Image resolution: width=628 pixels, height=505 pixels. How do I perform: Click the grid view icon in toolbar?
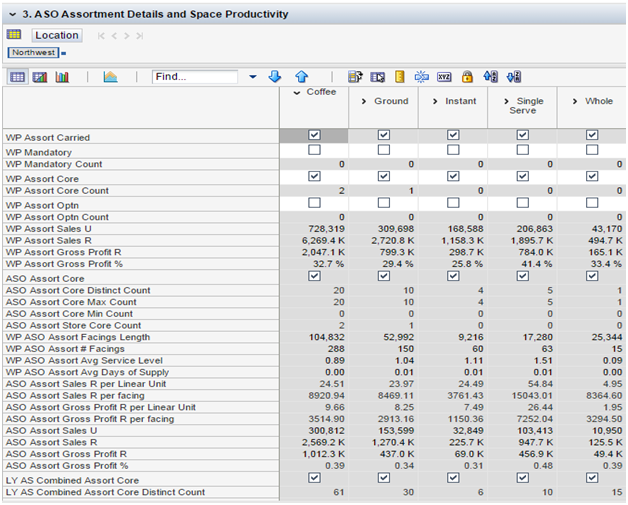[x=17, y=77]
